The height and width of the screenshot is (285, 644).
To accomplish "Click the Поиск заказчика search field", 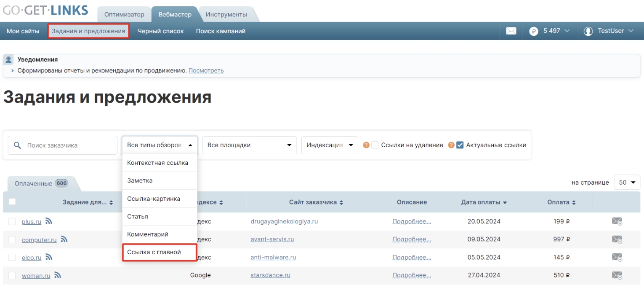I will pyautogui.click(x=67, y=145).
